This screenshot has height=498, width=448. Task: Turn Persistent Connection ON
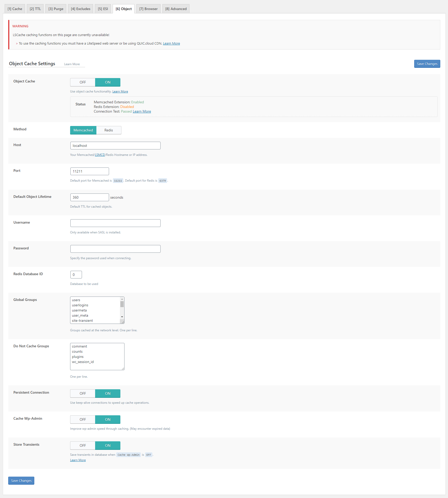click(x=108, y=393)
